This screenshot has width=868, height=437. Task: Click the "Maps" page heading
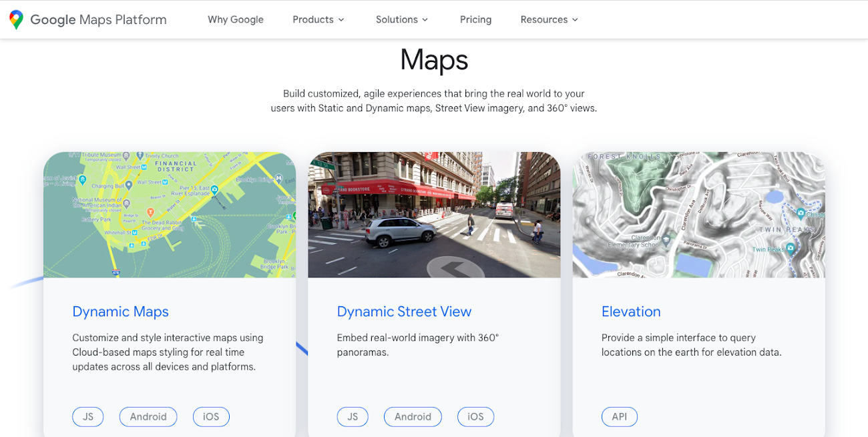(x=434, y=60)
